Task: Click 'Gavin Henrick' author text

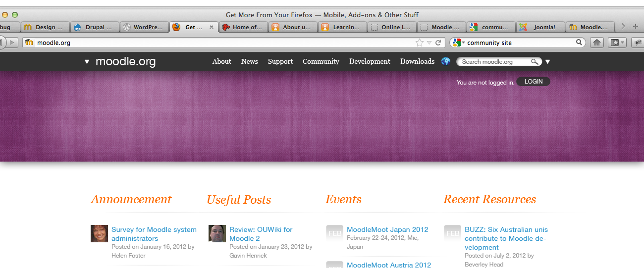Action: pyautogui.click(x=248, y=256)
